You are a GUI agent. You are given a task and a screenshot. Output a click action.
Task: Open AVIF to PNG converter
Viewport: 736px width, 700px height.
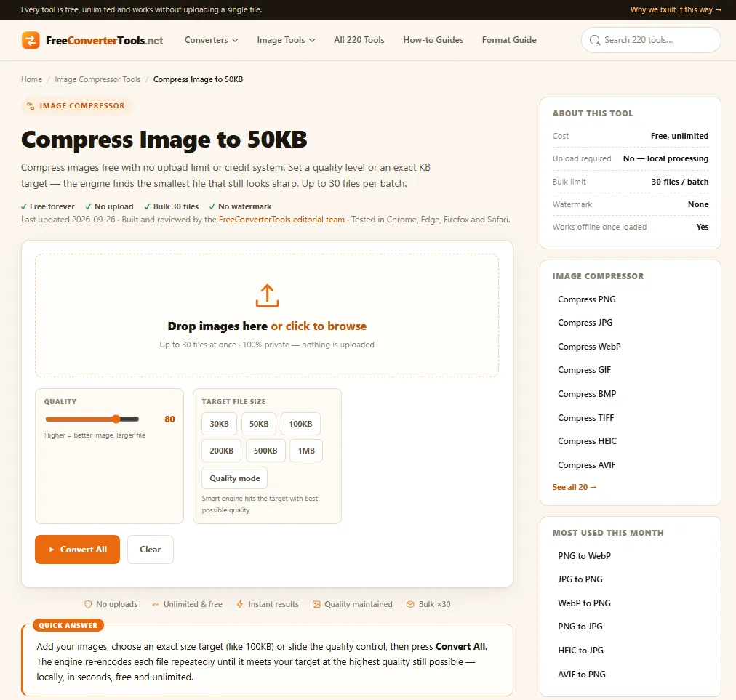click(582, 675)
